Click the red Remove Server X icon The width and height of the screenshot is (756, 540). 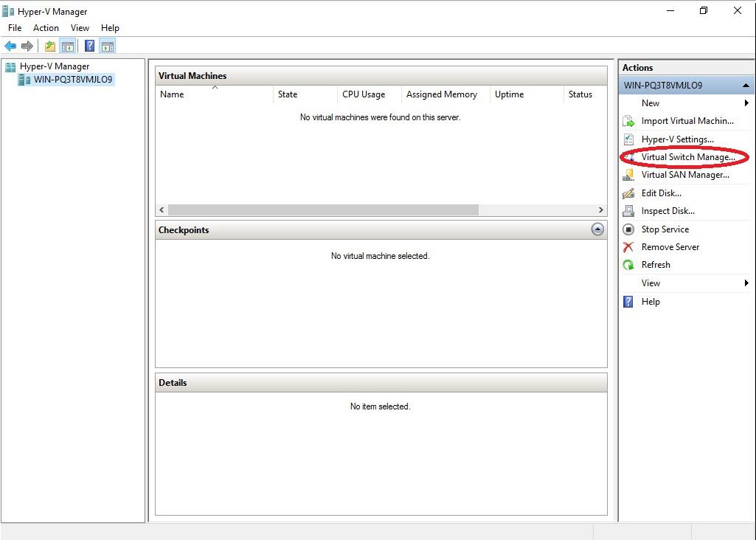(628, 247)
